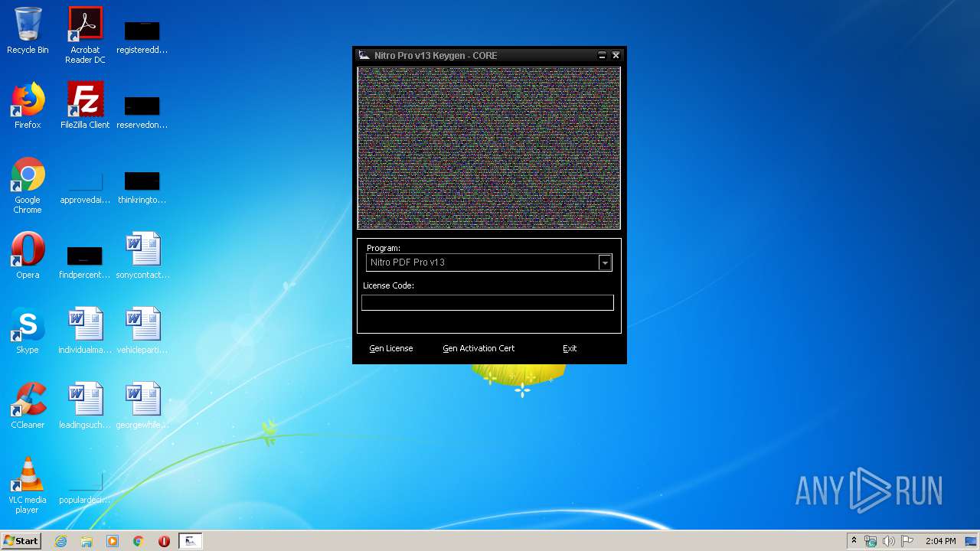
Task: Focus the License Code field
Action: tap(488, 302)
